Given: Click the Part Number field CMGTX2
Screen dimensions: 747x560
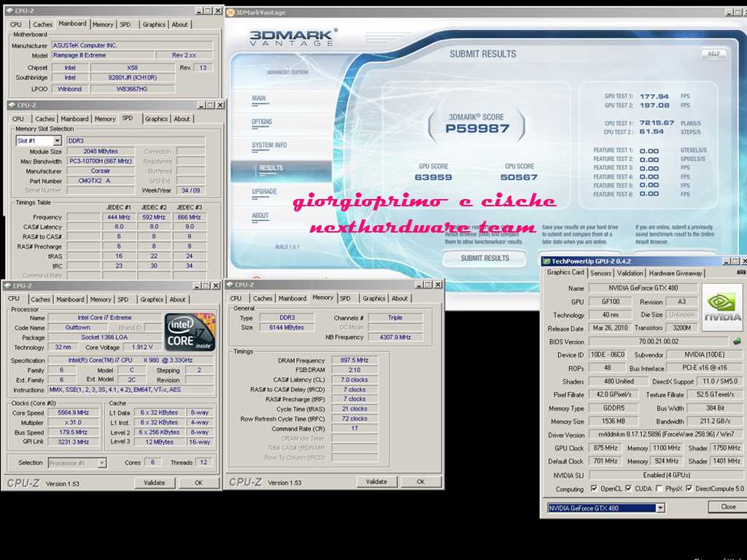Looking at the screenshot, I should [x=101, y=181].
